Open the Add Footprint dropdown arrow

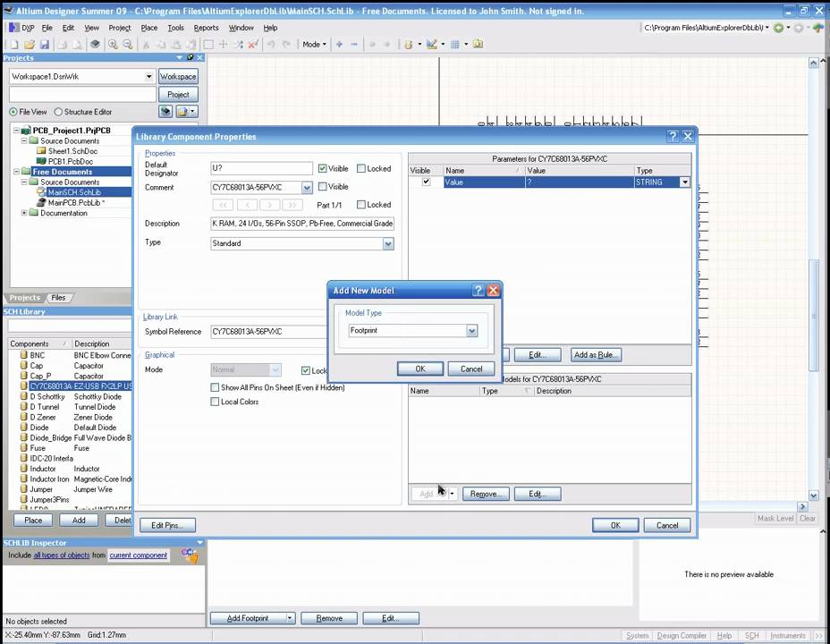pyautogui.click(x=290, y=618)
